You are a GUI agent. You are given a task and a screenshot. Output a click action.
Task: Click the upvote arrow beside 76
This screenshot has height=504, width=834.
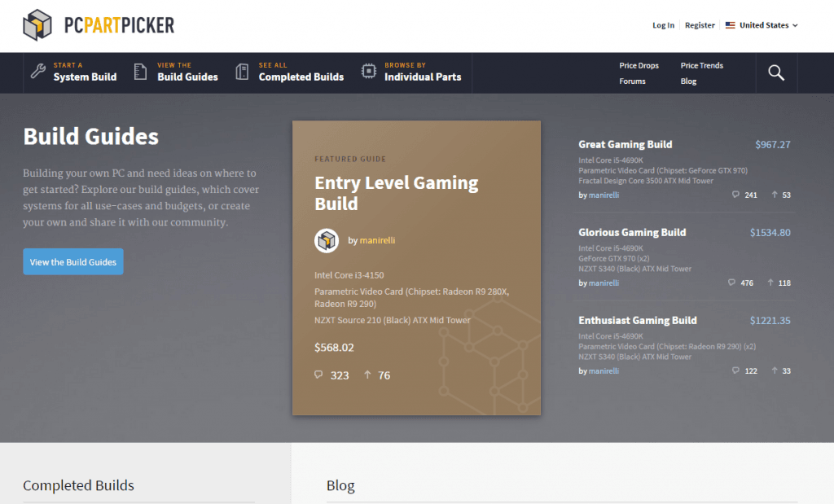point(367,375)
